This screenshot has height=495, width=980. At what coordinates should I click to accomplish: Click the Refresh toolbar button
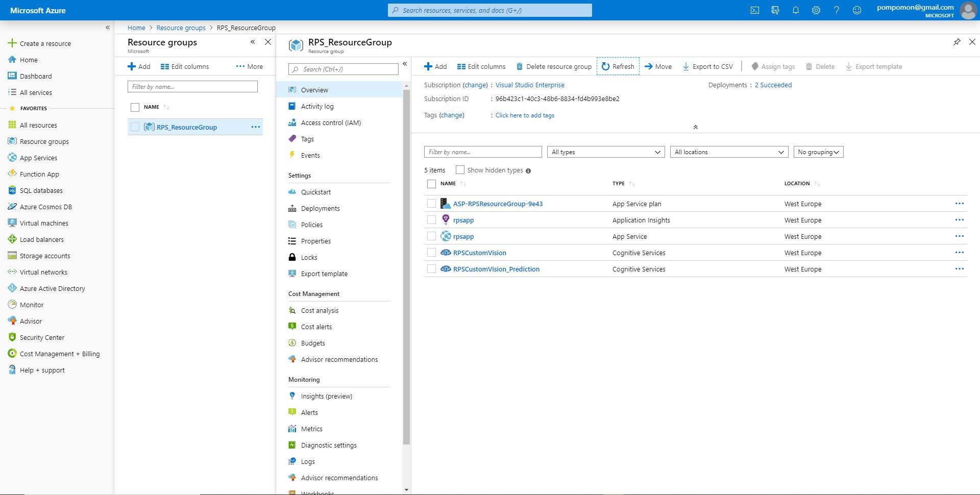click(x=618, y=66)
